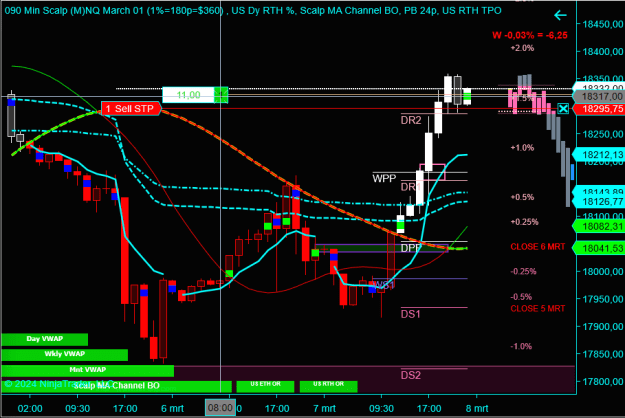Click the 18000,00 price axis label
This screenshot has width=625, height=418.
click(603, 271)
